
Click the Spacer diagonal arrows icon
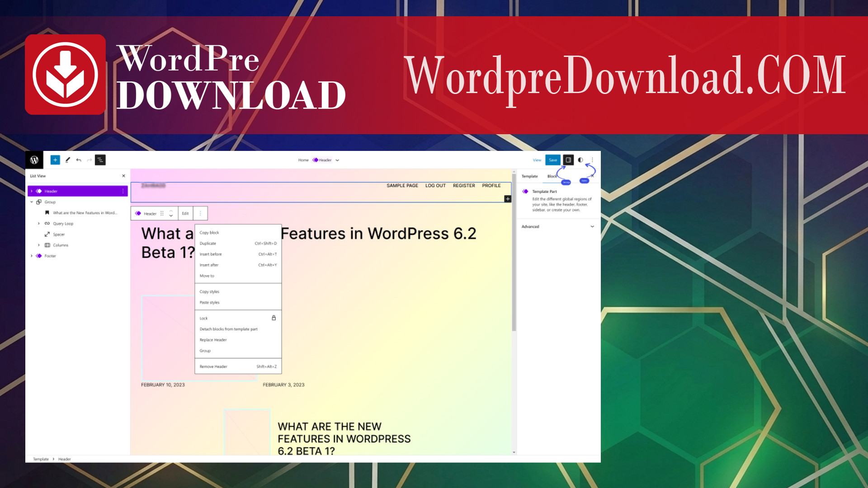click(x=47, y=235)
